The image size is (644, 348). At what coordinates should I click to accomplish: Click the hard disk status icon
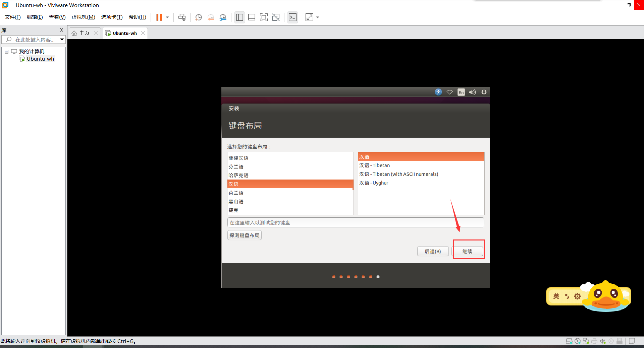(x=569, y=341)
